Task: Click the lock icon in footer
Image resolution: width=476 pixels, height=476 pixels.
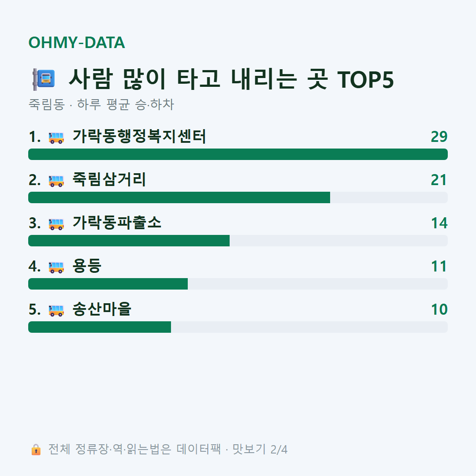Action: (36, 450)
